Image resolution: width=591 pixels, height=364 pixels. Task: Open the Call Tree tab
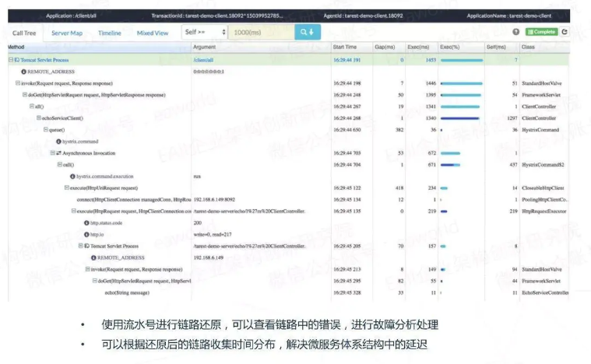click(x=24, y=33)
